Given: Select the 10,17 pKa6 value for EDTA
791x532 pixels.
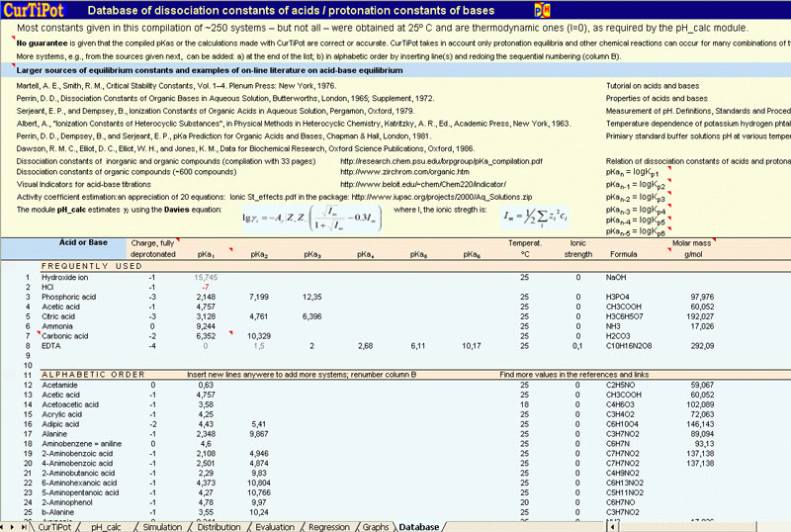Looking at the screenshot, I should (472, 346).
